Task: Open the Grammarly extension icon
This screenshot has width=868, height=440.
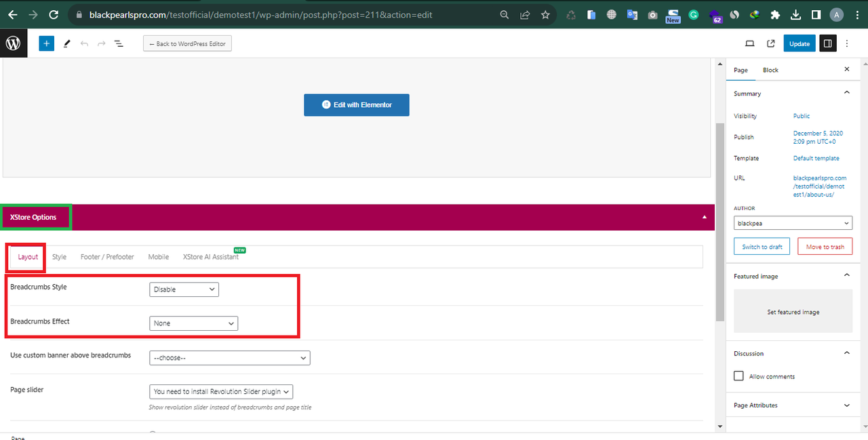Action: click(x=694, y=14)
